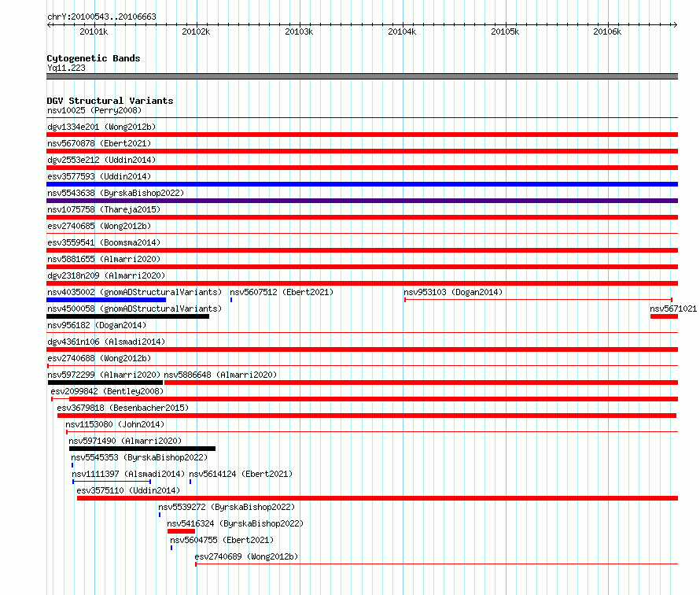Open dgv1334e201 (Wong2012b) variant label
The width and height of the screenshot is (700, 595).
tap(101, 127)
